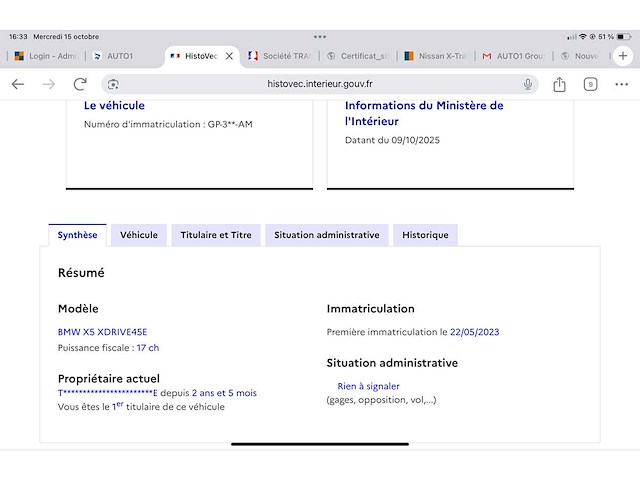Viewport: 640px width, 480px height.
Task: Switch to the Login - Admin tab
Action: [46, 56]
